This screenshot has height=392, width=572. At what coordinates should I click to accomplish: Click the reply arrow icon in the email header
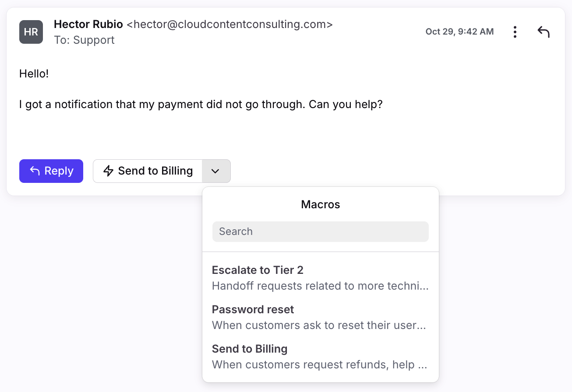(543, 32)
